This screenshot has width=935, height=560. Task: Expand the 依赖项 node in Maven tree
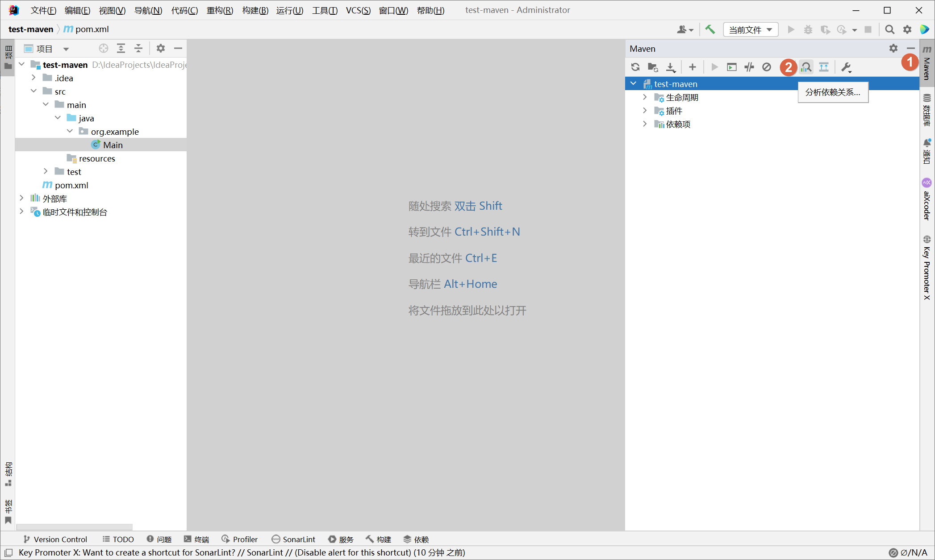[x=645, y=124]
